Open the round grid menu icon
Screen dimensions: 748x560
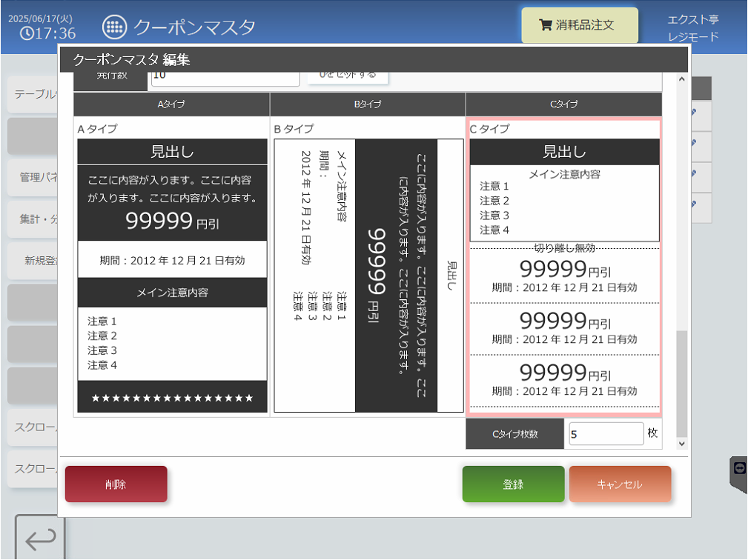114,27
